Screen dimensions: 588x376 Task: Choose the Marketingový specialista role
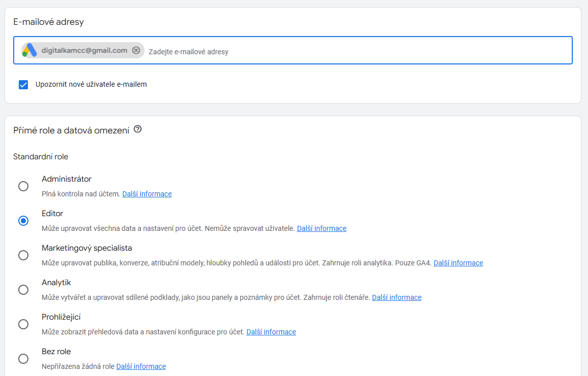(23, 255)
